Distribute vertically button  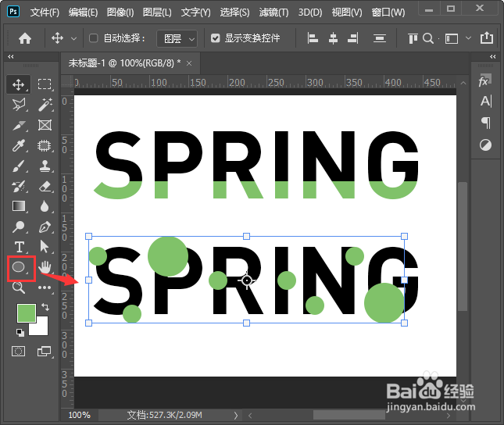[x=380, y=38]
